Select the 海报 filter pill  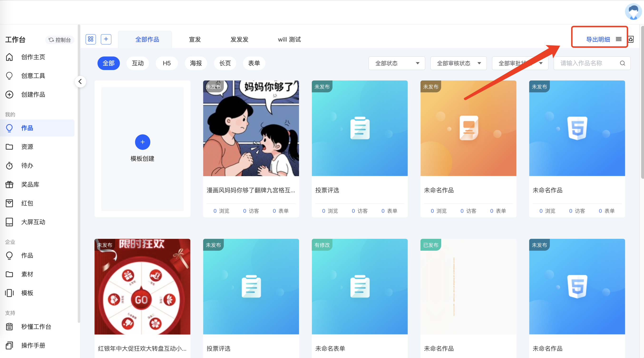tap(196, 63)
